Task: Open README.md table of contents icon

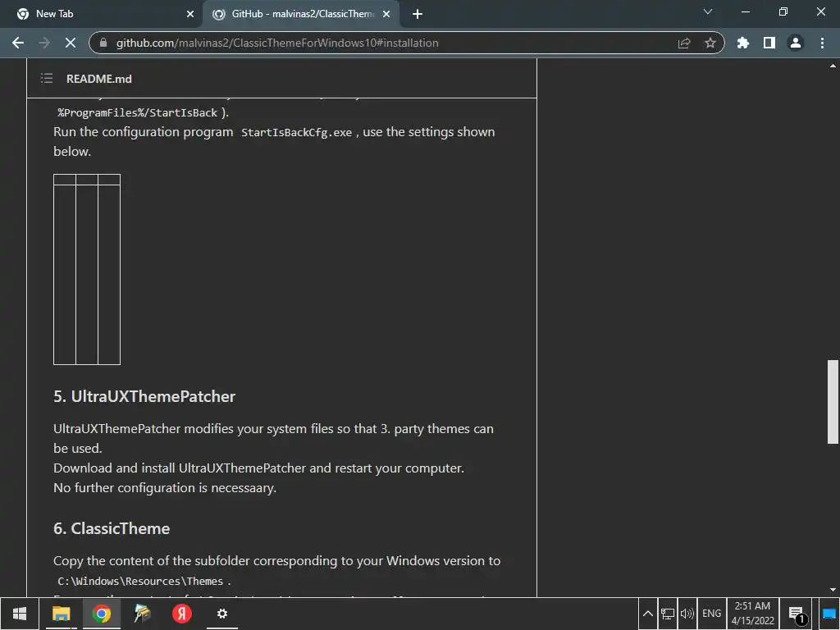Action: coord(47,79)
